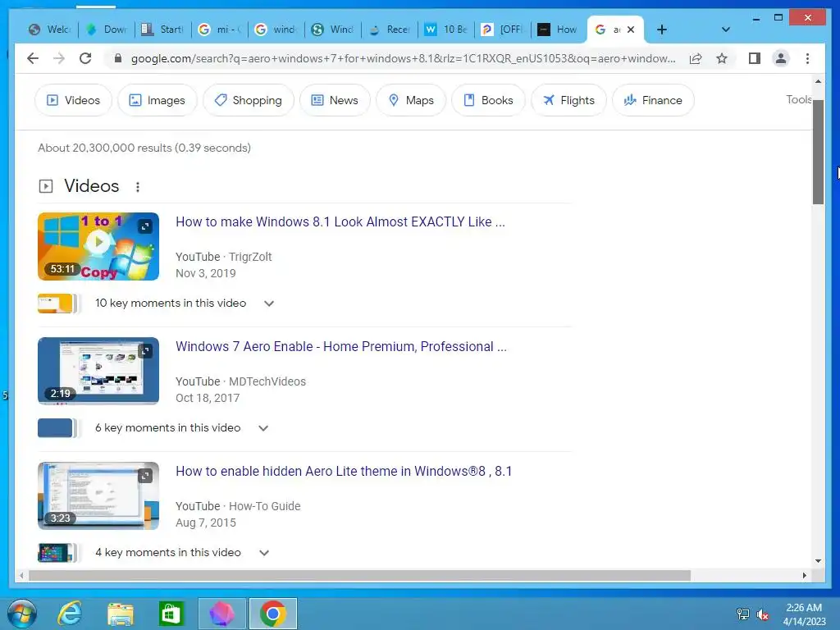
Task: Click the Chrome taskbar icon
Action: pos(272,614)
